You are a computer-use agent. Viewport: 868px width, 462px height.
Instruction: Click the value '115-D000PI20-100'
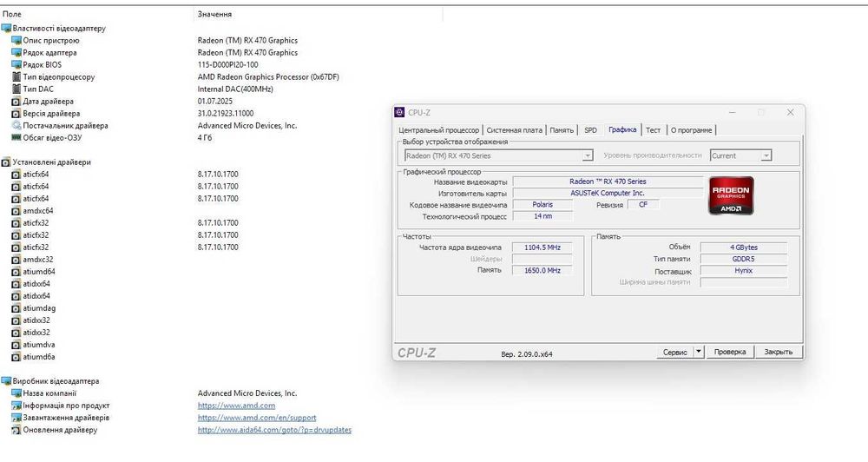click(228, 65)
